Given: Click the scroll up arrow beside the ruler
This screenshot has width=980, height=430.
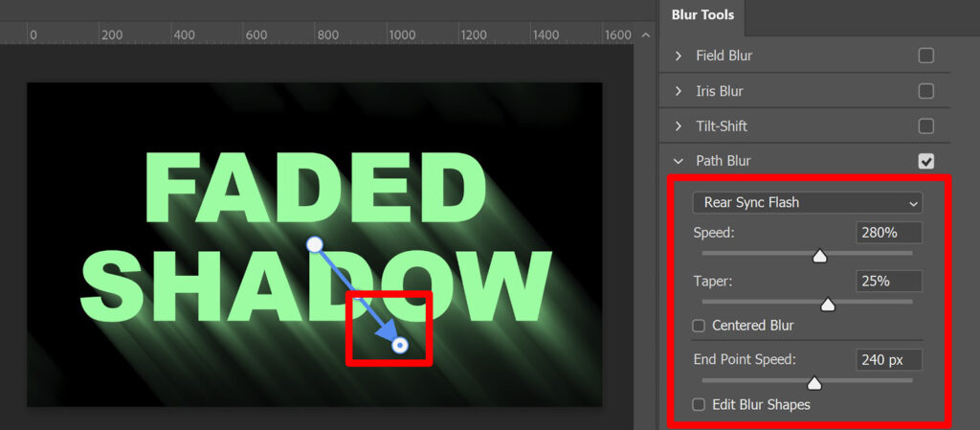Looking at the screenshot, I should (646, 35).
